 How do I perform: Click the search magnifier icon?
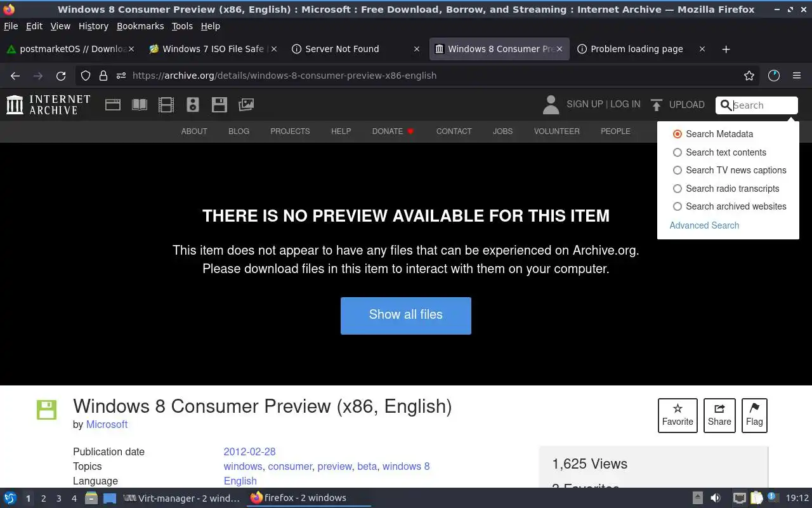pyautogui.click(x=726, y=105)
